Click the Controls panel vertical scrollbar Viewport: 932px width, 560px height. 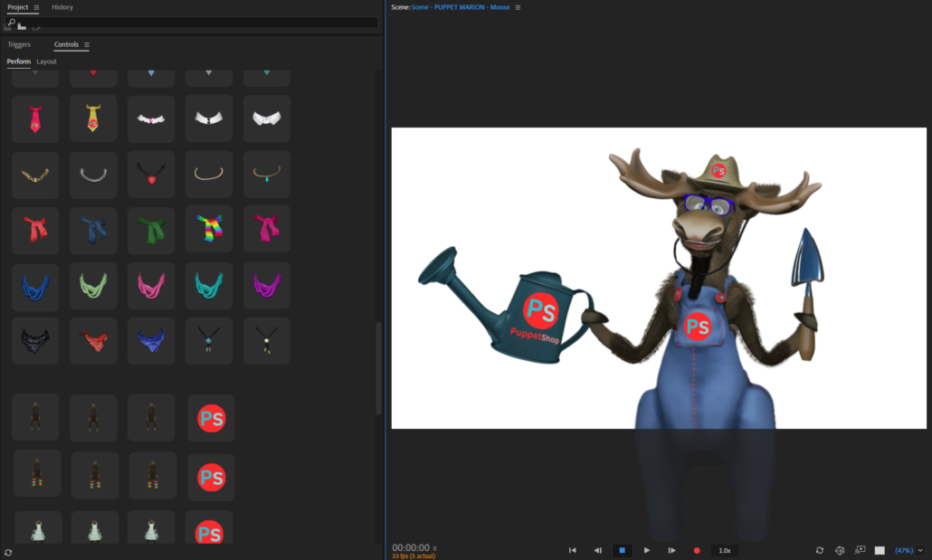pos(378,368)
